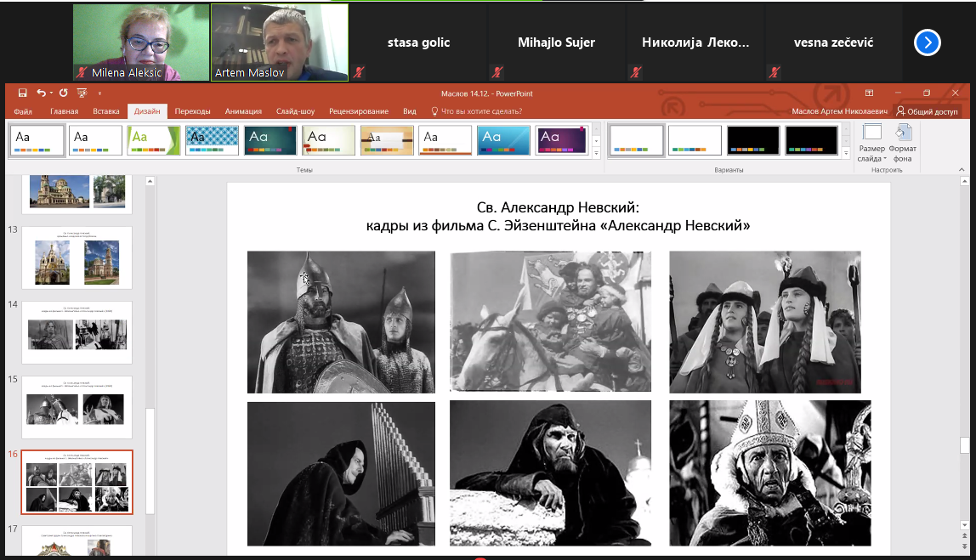Viewport: 976px width, 560px height.
Task: Open the Размер слайда dropdown
Action: [871, 143]
